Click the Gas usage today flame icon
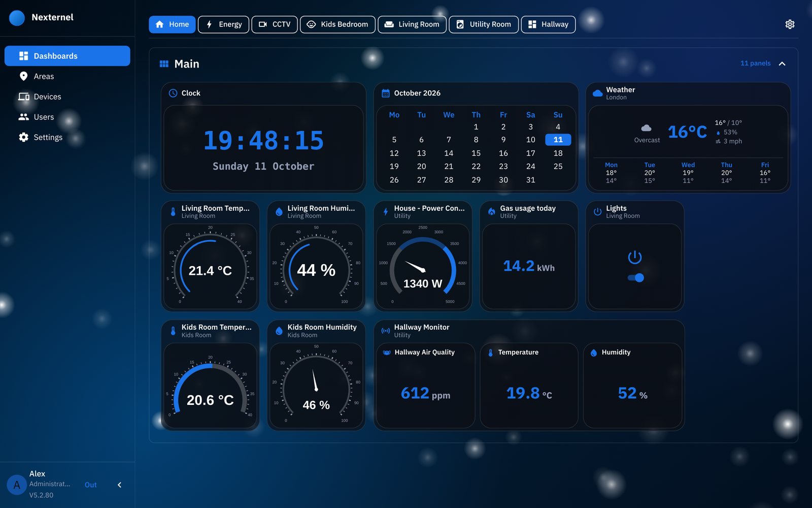The width and height of the screenshot is (812, 508). [x=492, y=212]
